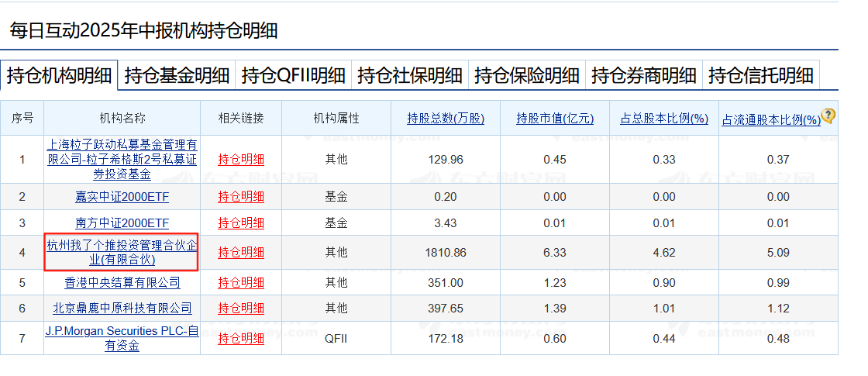Go to 持仓信托明细 tab
Screen dimensions: 868x376
click(760, 75)
